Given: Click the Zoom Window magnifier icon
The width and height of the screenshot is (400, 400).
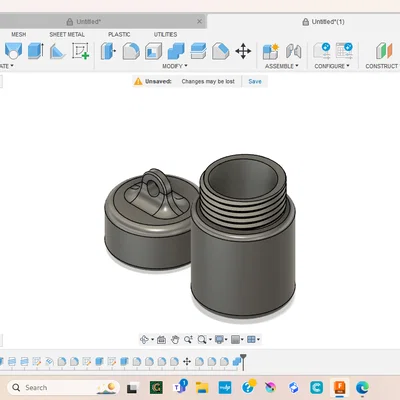Looking at the screenshot, I should coord(202,340).
